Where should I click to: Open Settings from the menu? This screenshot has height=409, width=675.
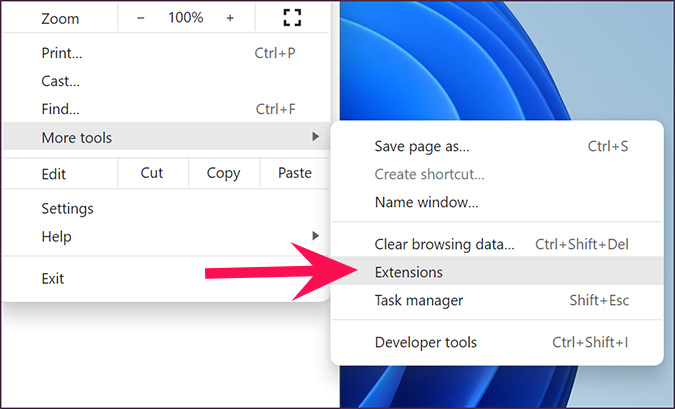pos(166,208)
